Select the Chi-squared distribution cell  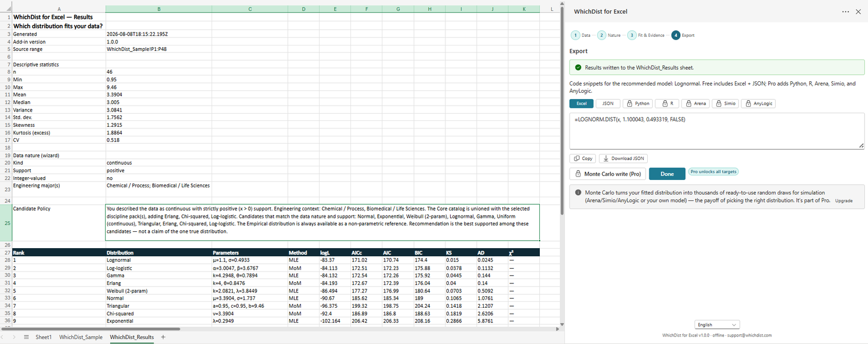click(x=159, y=314)
